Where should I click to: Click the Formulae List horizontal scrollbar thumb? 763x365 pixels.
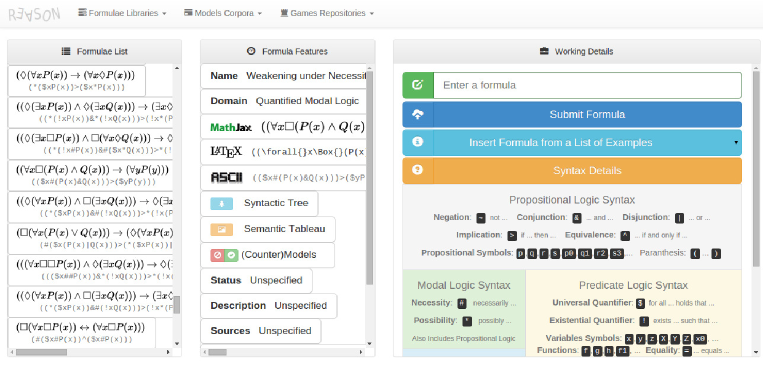(x=41, y=352)
